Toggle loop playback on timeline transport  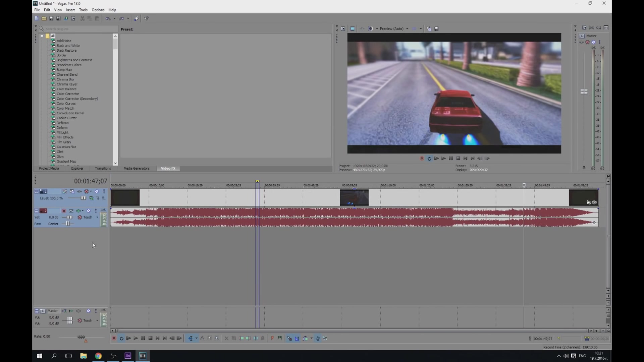pos(121,339)
